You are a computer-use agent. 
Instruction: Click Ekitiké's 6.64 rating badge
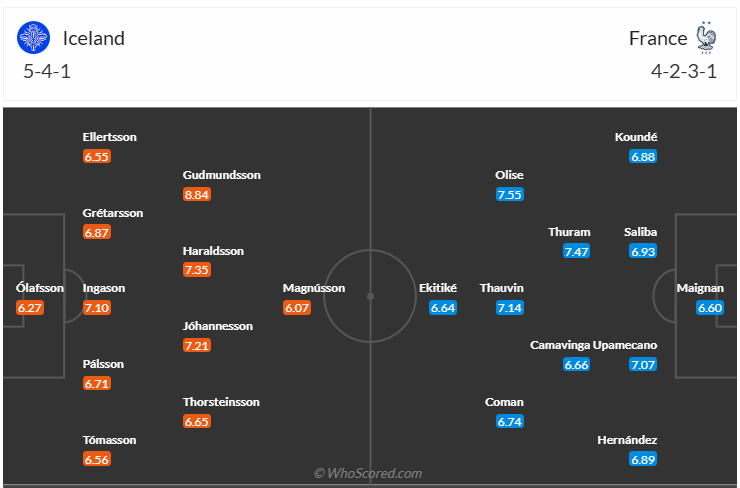(x=443, y=308)
